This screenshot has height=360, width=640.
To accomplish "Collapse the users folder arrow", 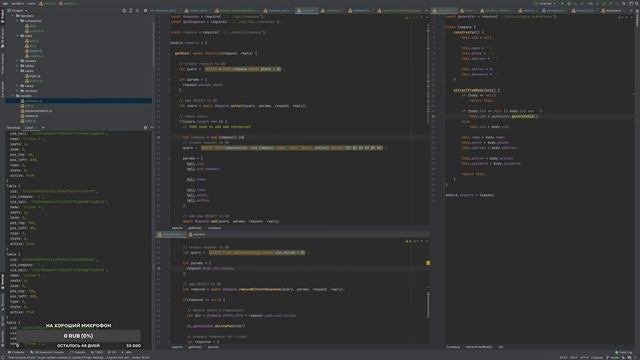I will coord(18,71).
